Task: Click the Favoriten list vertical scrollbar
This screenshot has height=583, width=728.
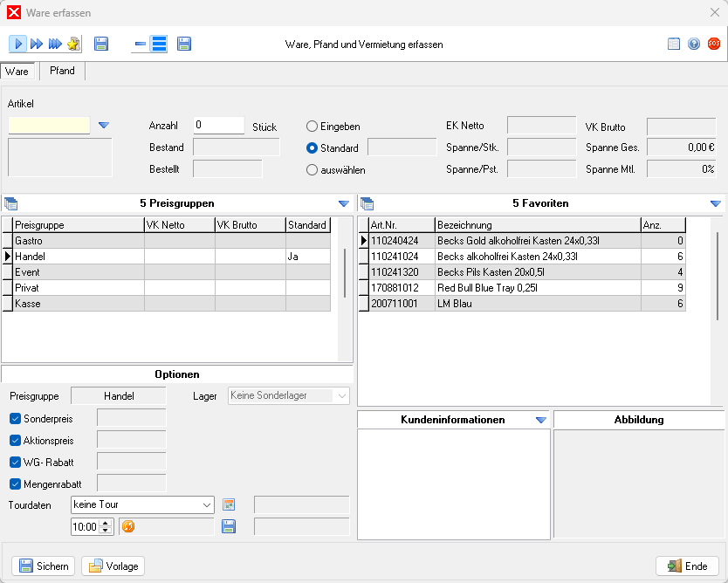Action: 718,275
